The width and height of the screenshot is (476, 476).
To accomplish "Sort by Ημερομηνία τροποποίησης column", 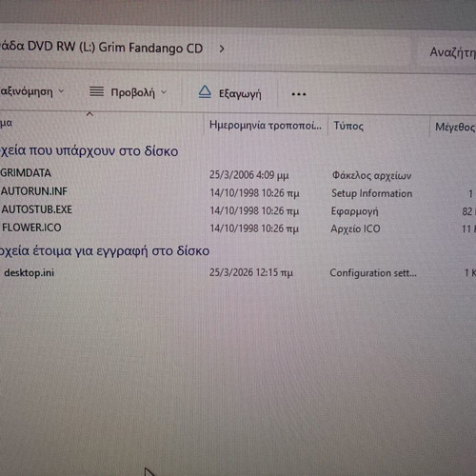I will point(266,126).
